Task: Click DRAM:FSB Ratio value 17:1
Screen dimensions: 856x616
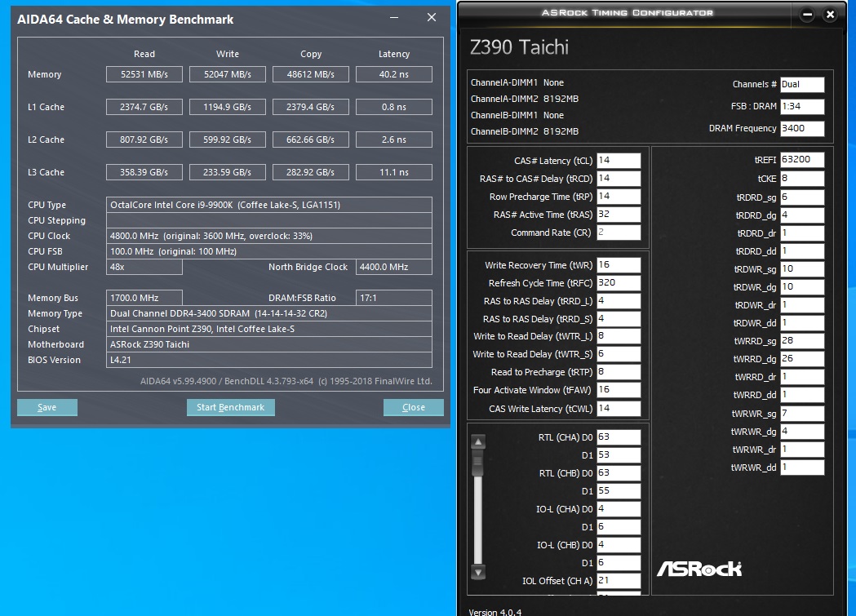Action: point(394,298)
